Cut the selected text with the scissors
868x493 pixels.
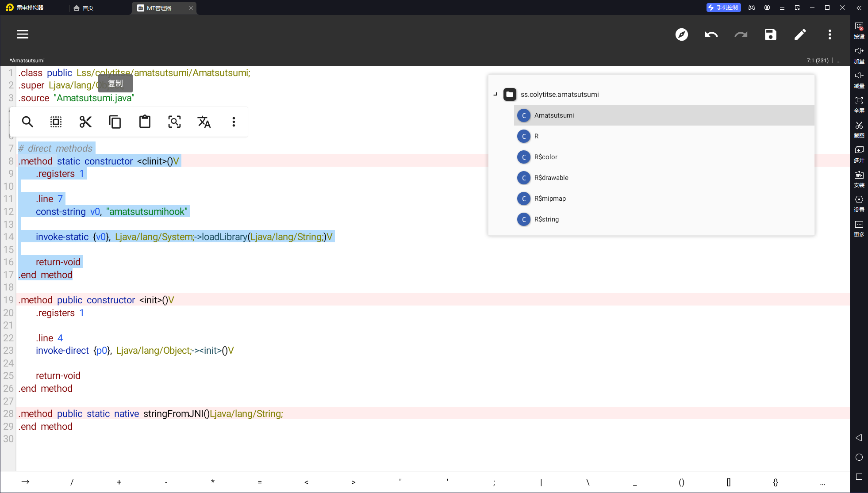[x=85, y=122]
